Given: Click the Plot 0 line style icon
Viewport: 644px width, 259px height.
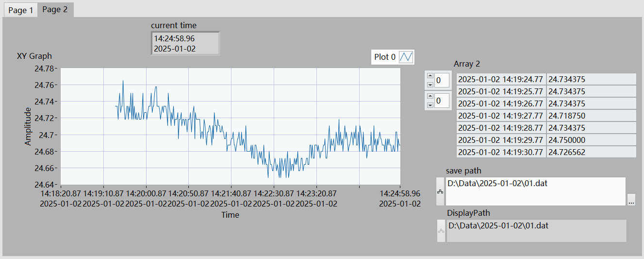Looking at the screenshot, I should [x=406, y=57].
